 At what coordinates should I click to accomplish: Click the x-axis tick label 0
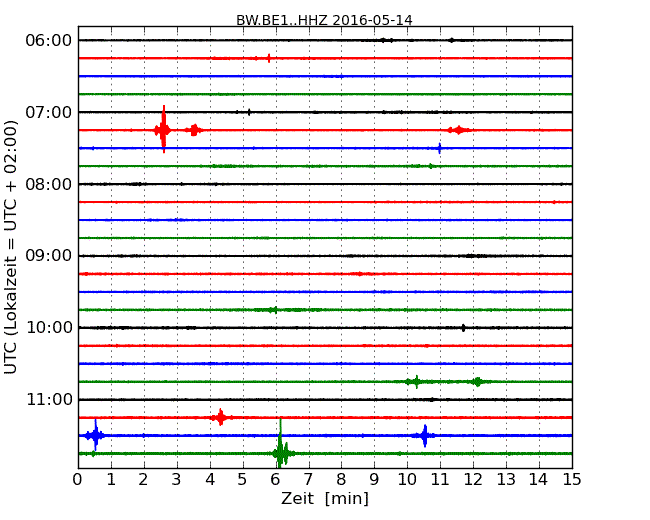(78, 479)
